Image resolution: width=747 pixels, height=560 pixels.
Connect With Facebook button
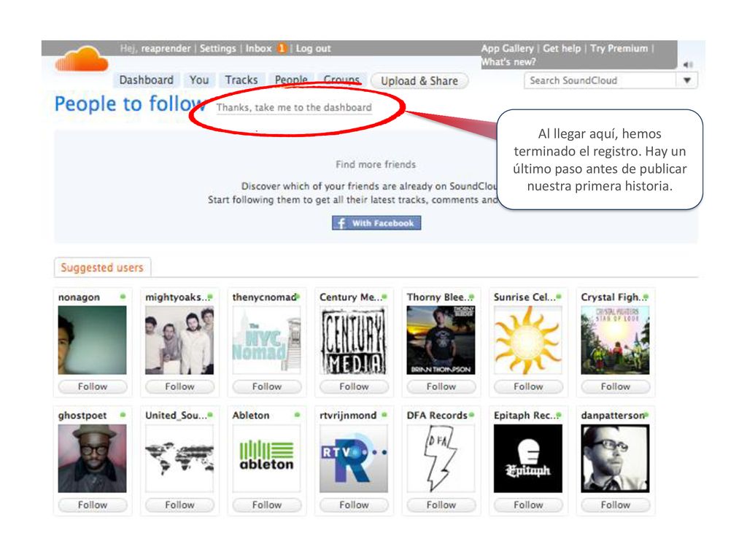376,223
